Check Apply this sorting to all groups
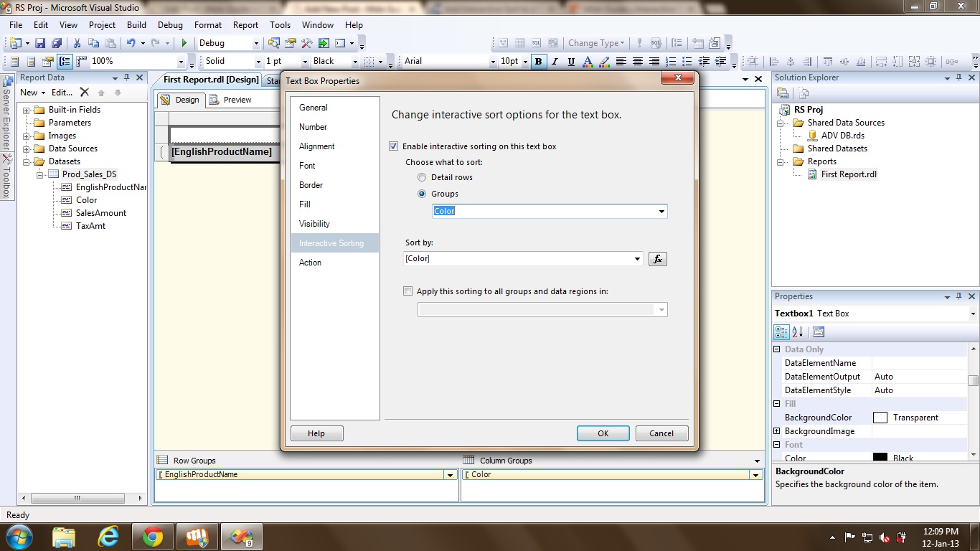 click(x=408, y=291)
